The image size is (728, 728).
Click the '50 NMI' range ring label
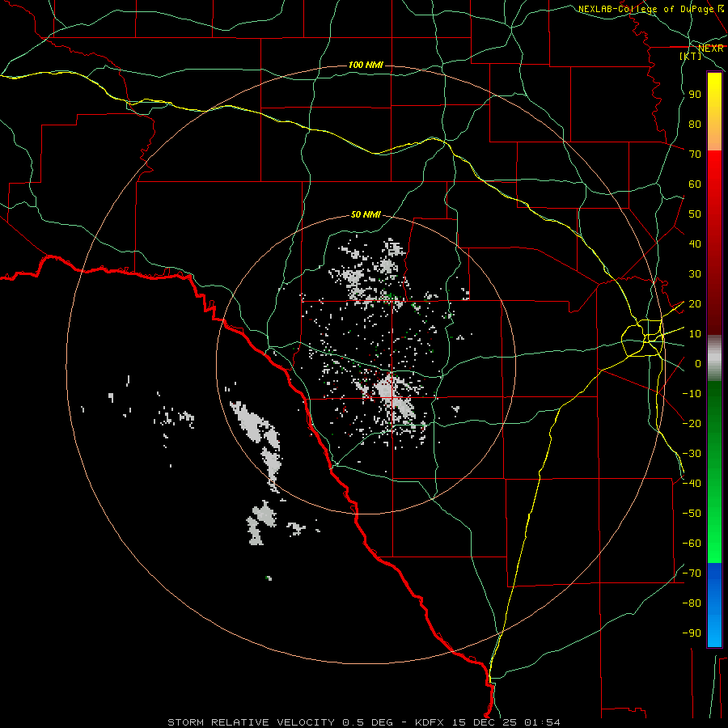pyautogui.click(x=366, y=214)
